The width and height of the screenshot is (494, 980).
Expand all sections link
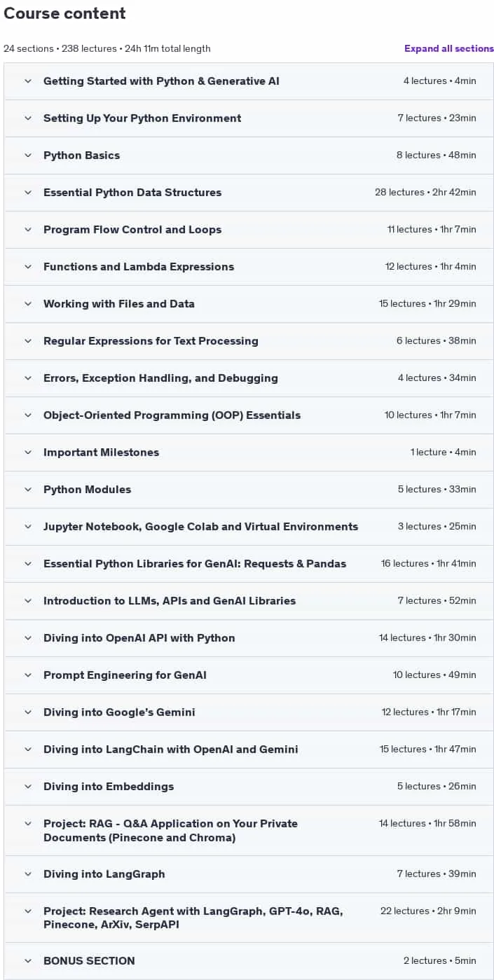coord(448,48)
